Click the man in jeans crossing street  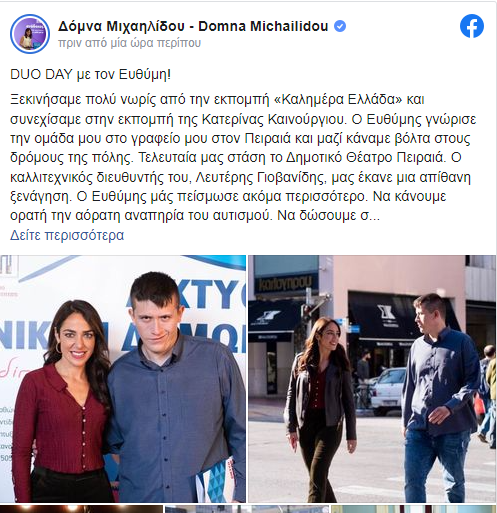point(441,397)
